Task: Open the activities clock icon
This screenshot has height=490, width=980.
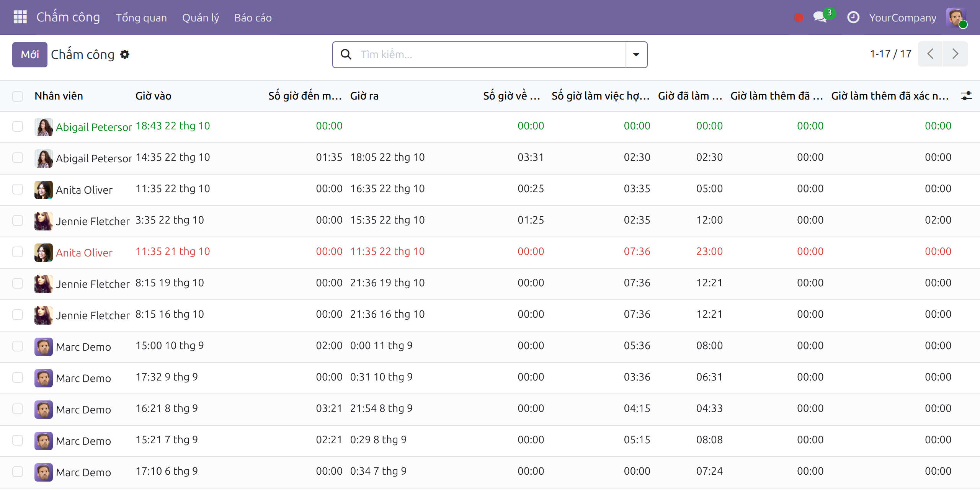Action: (853, 18)
